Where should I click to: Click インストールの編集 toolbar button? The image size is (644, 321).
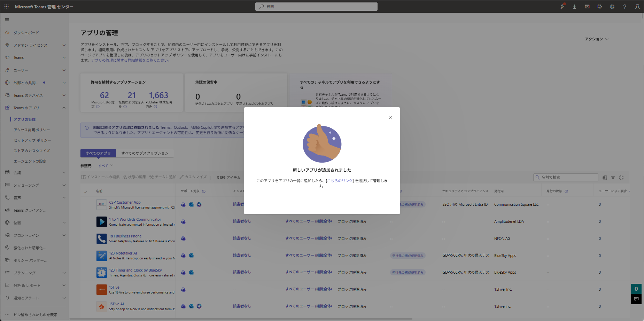tap(100, 177)
